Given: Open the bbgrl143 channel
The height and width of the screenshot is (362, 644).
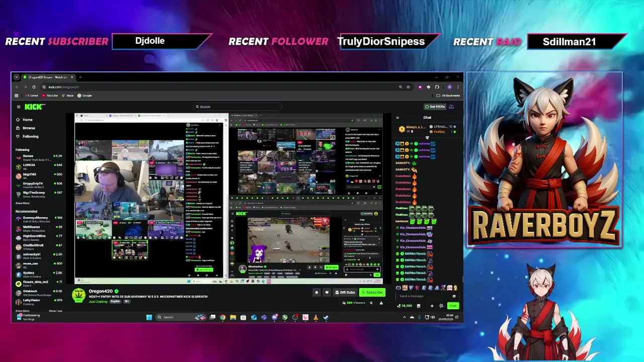Looking at the screenshot, I should point(39,175).
